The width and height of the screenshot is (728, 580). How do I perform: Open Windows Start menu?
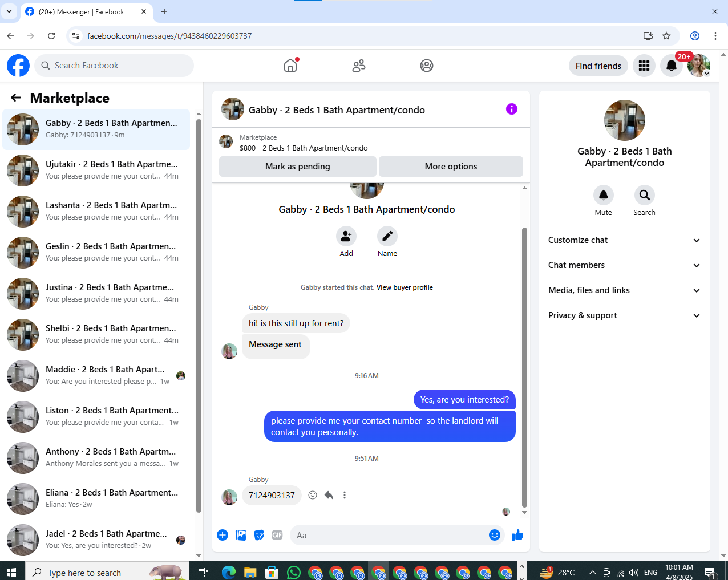(11, 573)
